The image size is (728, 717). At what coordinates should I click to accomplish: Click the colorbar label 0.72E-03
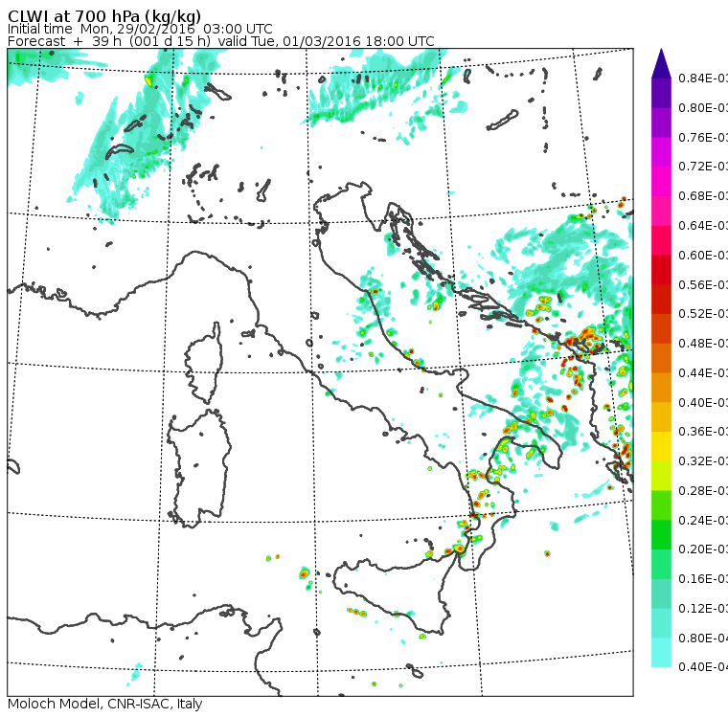(x=703, y=167)
